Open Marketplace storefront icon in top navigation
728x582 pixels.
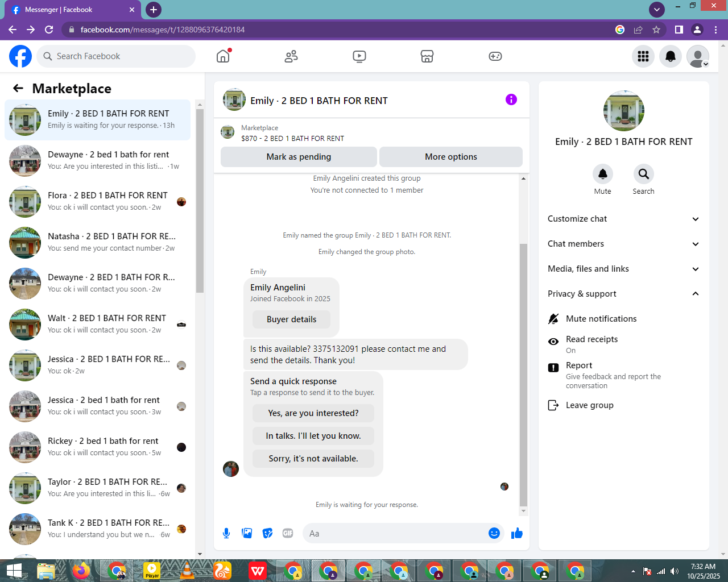pos(427,56)
